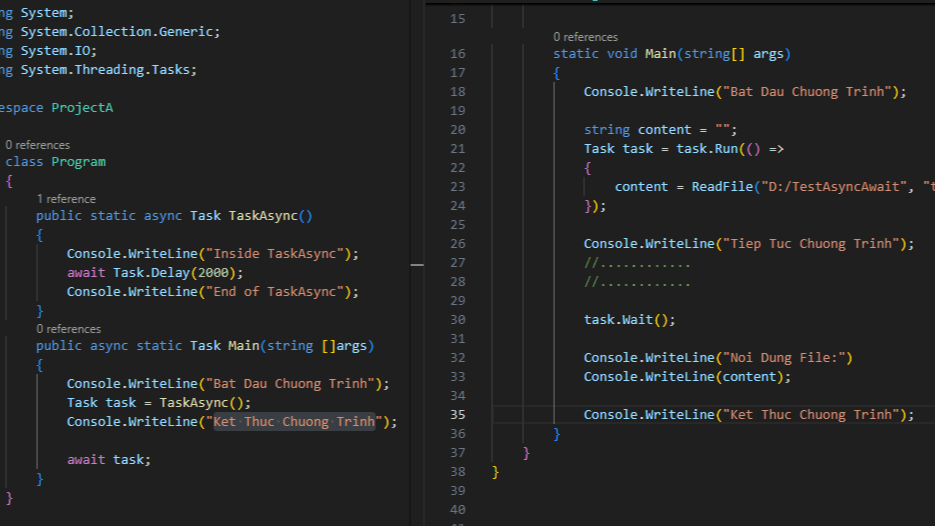The width and height of the screenshot is (935, 526).
Task: Click ReadFile call on line 23
Action: pyautogui.click(x=722, y=187)
